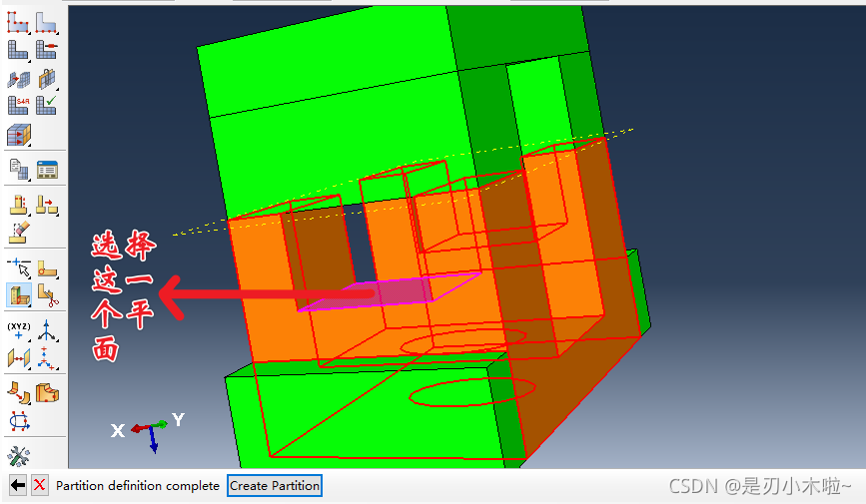Screen dimensions: 866x504
Task: Select the Partition Cell tool
Action: pos(18,294)
